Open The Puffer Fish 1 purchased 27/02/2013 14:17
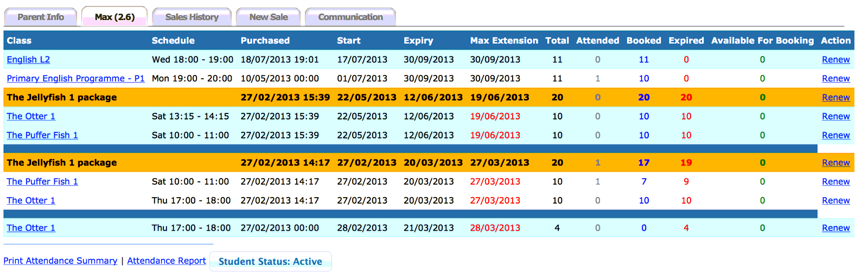The width and height of the screenshot is (868, 278). coord(42,181)
